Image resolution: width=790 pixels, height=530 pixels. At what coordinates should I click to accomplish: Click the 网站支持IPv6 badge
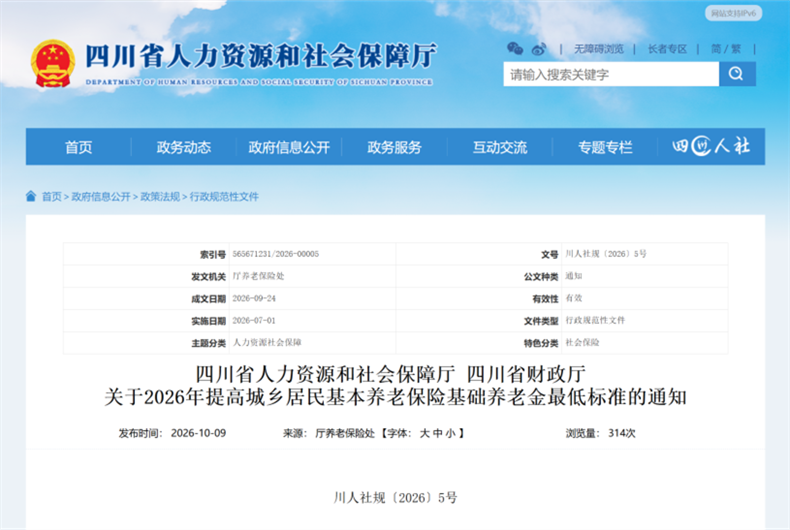733,13
